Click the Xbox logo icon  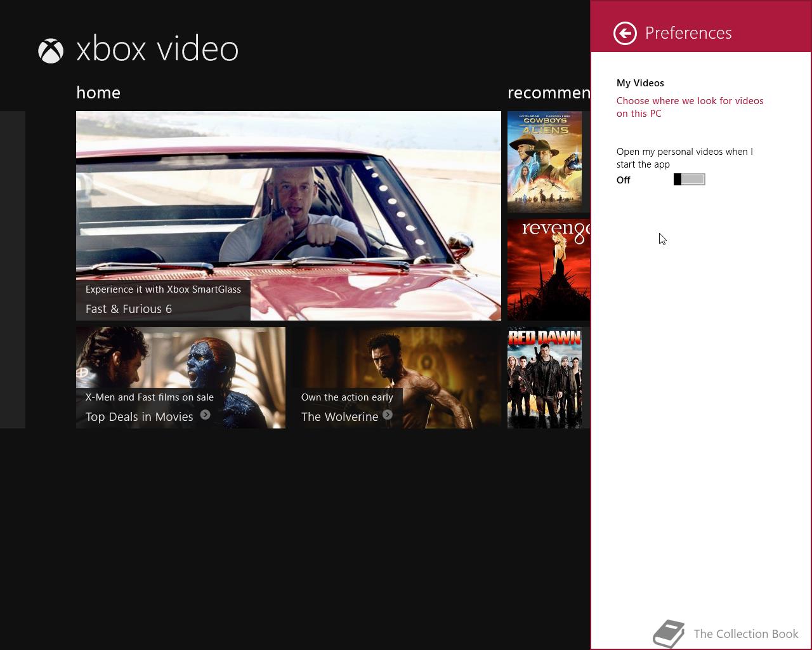point(51,51)
